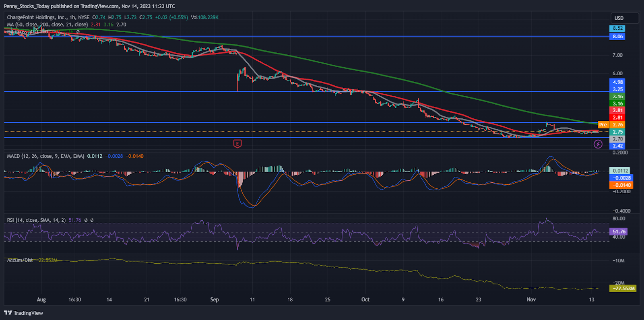Screen dimensions: 644x320
Task: Click the +0.02 (+0.55%) change value
Action: click(171, 17)
